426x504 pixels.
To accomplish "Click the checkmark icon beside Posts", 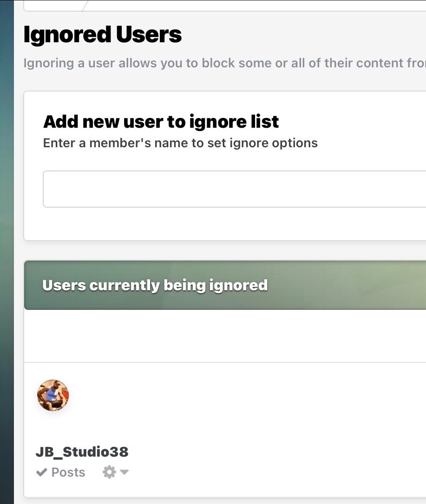I will click(x=42, y=472).
